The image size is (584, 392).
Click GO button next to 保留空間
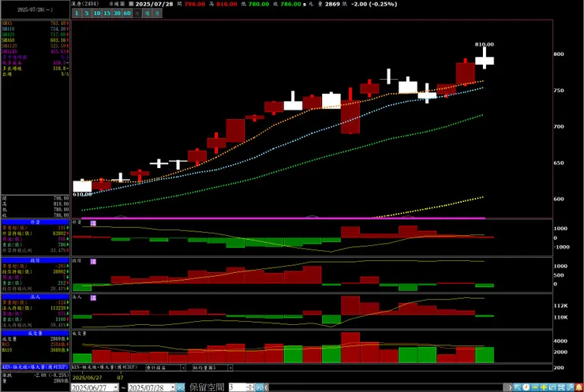259,387
